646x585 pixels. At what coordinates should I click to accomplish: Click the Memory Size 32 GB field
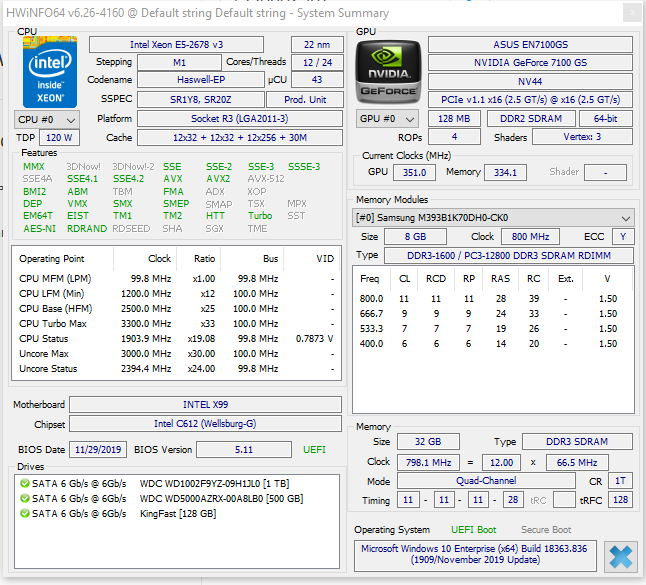[x=428, y=442]
